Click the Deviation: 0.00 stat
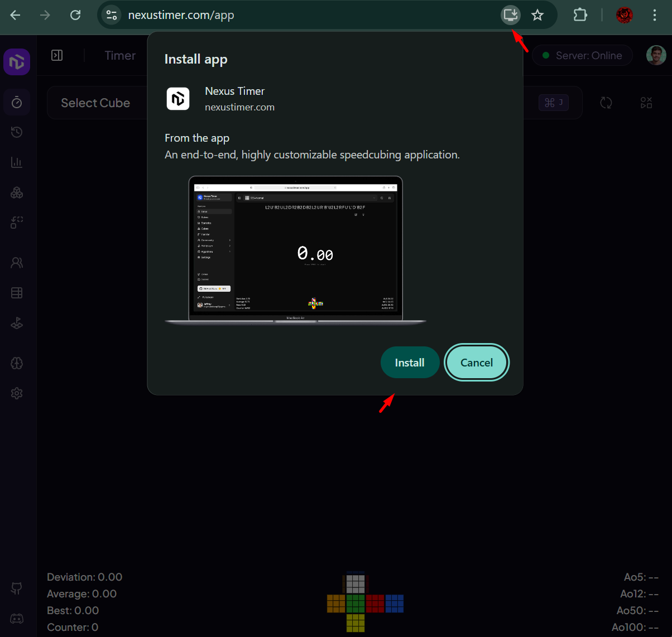Viewport: 672px width, 637px height. [84, 577]
